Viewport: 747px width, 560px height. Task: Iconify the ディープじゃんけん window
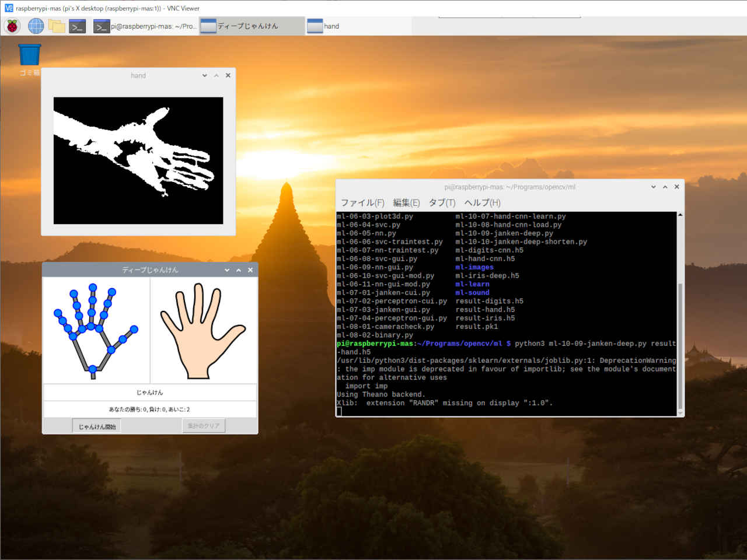227,270
